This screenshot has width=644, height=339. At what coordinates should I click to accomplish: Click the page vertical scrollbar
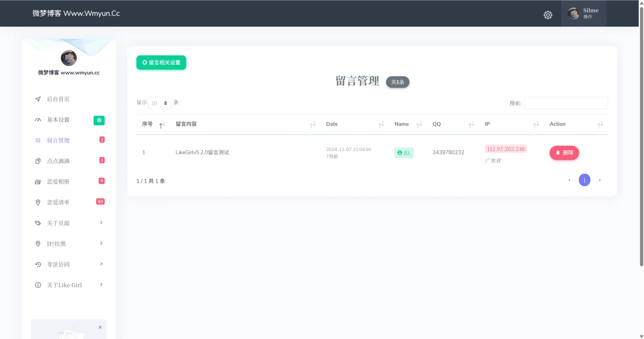click(641, 136)
